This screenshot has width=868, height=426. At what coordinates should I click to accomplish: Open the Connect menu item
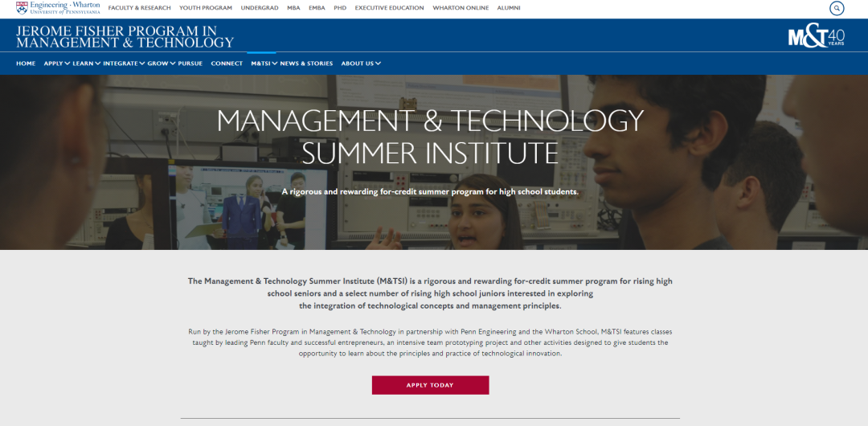coord(227,63)
